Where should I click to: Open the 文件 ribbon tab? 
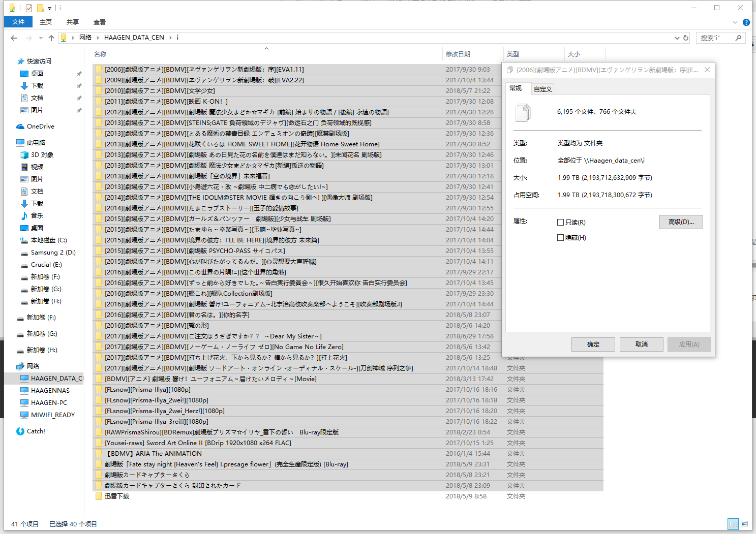coord(18,22)
